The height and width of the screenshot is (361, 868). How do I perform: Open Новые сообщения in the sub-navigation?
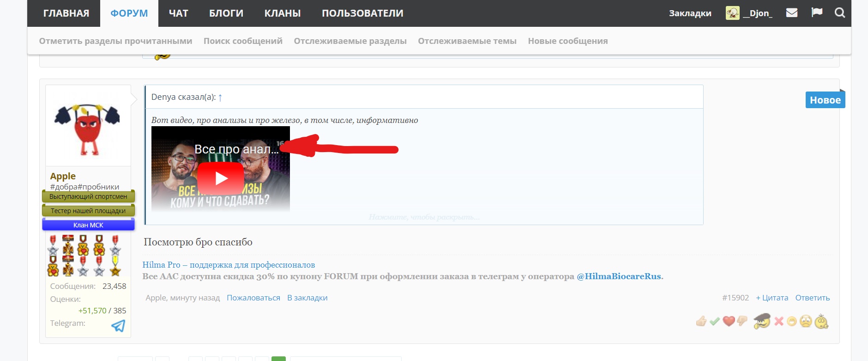(567, 41)
